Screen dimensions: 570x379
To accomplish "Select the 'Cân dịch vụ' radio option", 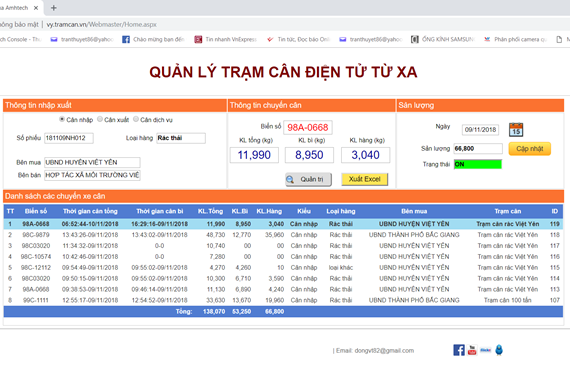I will click(x=136, y=119).
